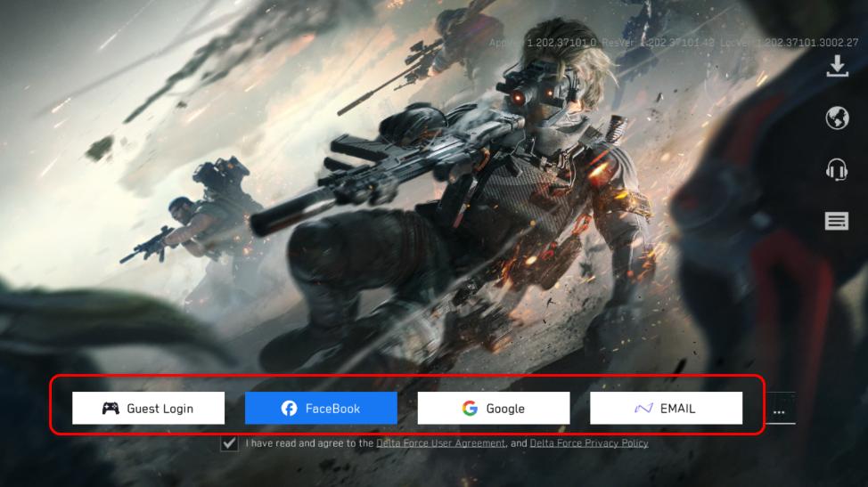Click the Google 'G' logo icon
Viewport: 868px width, 487px height.
[470, 409]
